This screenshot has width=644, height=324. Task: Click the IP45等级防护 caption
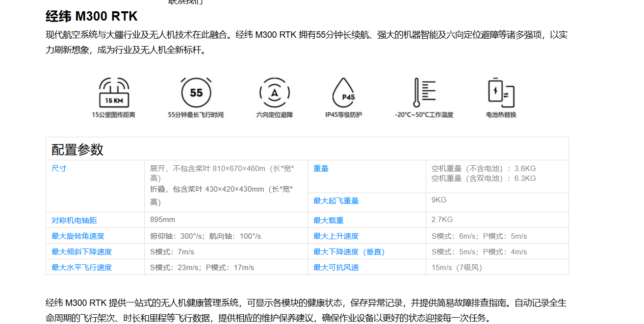tap(344, 115)
